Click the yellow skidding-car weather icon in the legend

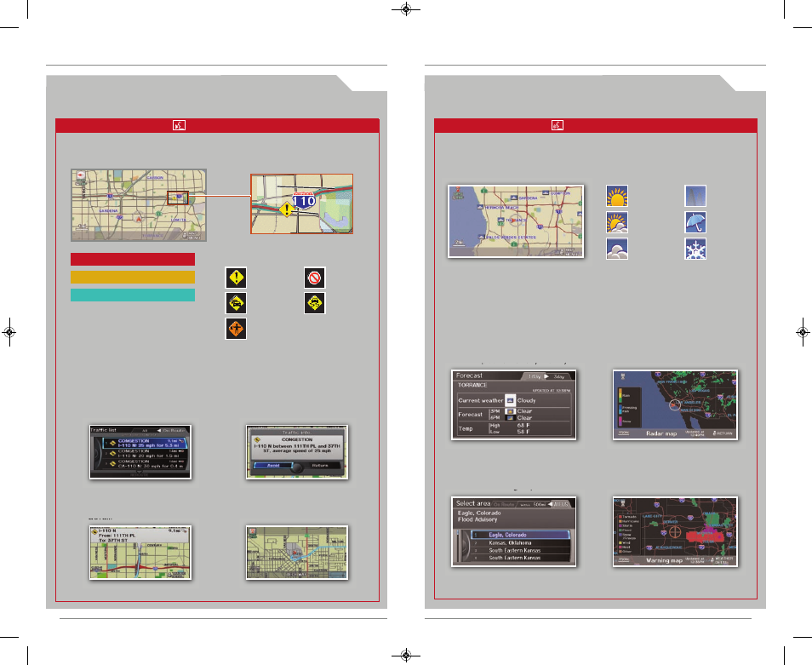314,303
